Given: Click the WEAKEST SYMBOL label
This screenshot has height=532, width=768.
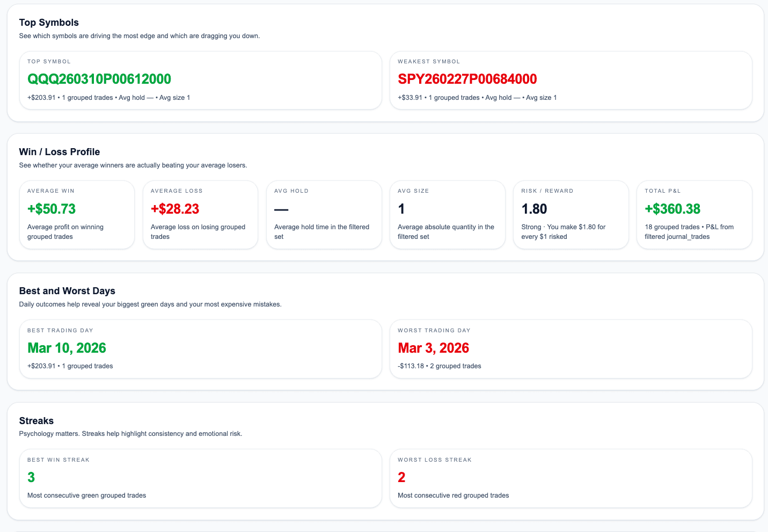Looking at the screenshot, I should coord(429,62).
